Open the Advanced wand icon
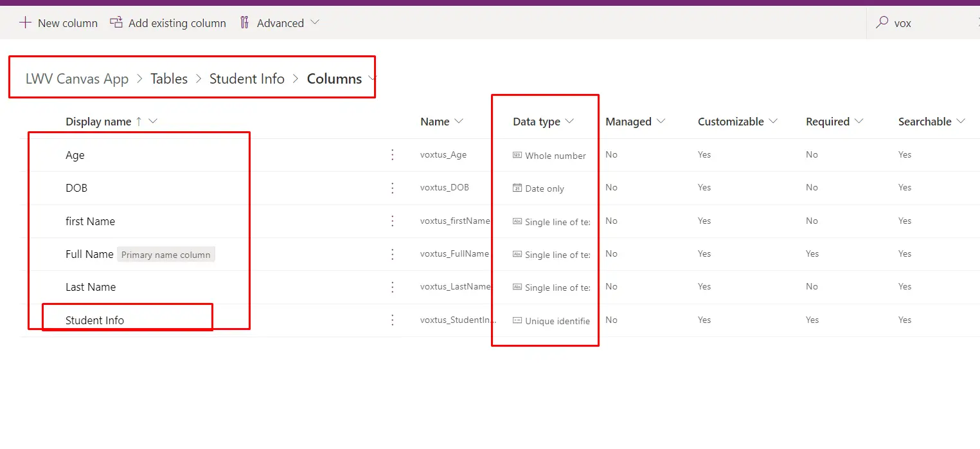The width and height of the screenshot is (980, 449). pyautogui.click(x=244, y=22)
